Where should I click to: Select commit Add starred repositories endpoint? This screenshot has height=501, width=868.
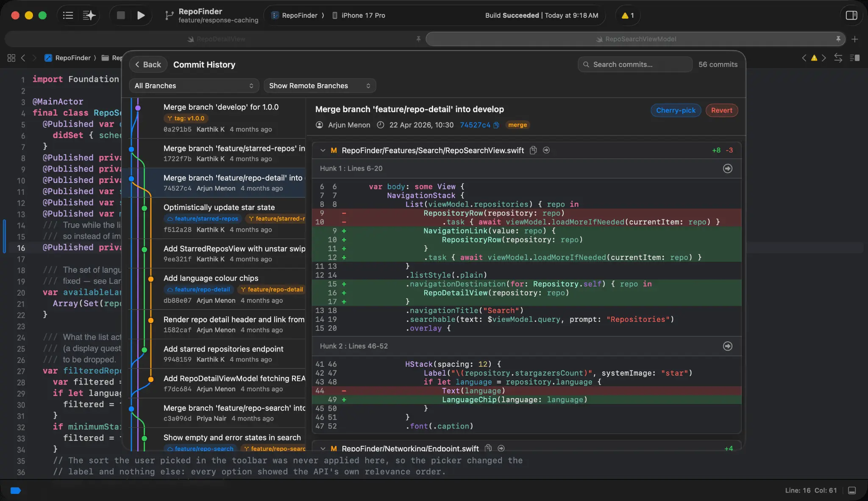click(214, 354)
